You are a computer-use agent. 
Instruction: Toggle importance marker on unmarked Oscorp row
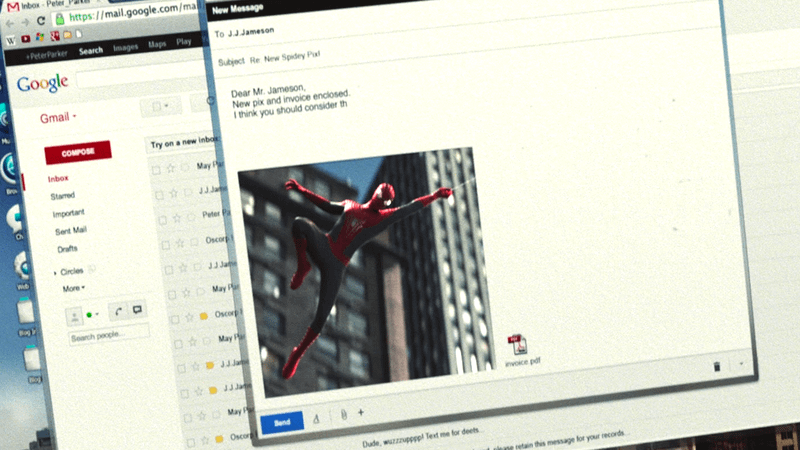pyautogui.click(x=194, y=242)
